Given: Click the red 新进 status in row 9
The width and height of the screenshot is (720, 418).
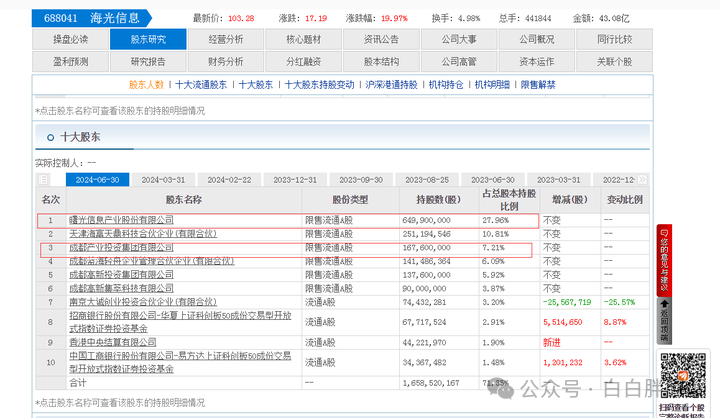Looking at the screenshot, I should click(551, 343).
